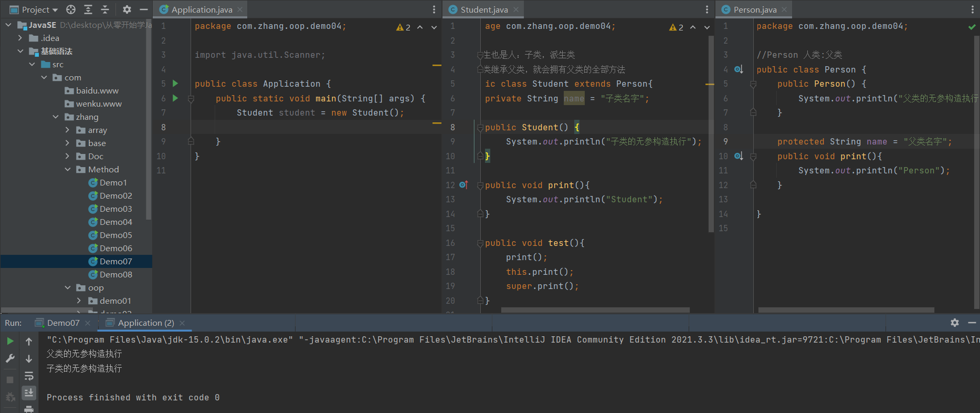Collapse the oop package
Image resolution: width=980 pixels, height=413 pixels.
(67, 287)
